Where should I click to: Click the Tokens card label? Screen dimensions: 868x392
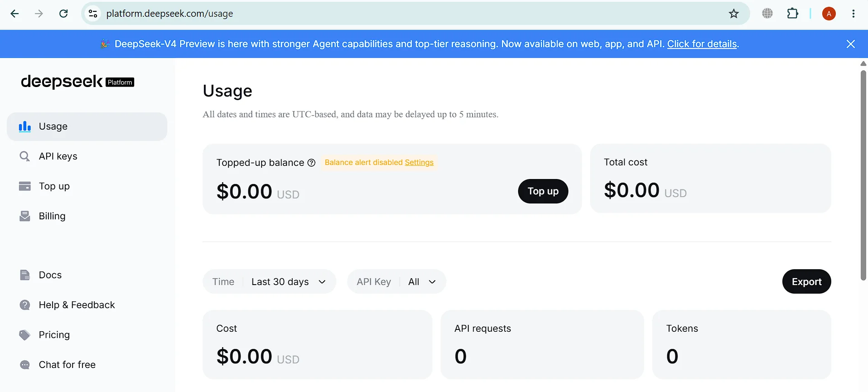pos(682,329)
